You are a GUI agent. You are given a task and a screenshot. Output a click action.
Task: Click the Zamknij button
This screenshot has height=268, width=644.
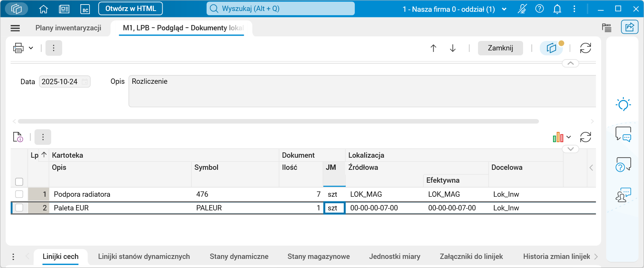[x=500, y=48]
